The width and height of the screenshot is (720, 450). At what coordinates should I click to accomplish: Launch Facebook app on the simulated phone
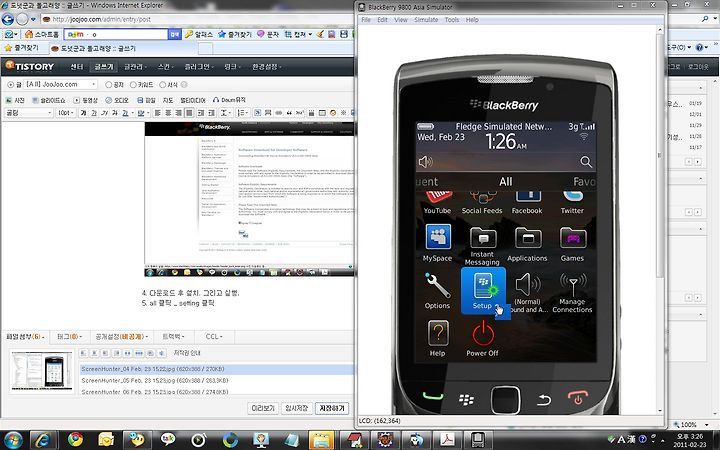pyautogui.click(x=527, y=203)
